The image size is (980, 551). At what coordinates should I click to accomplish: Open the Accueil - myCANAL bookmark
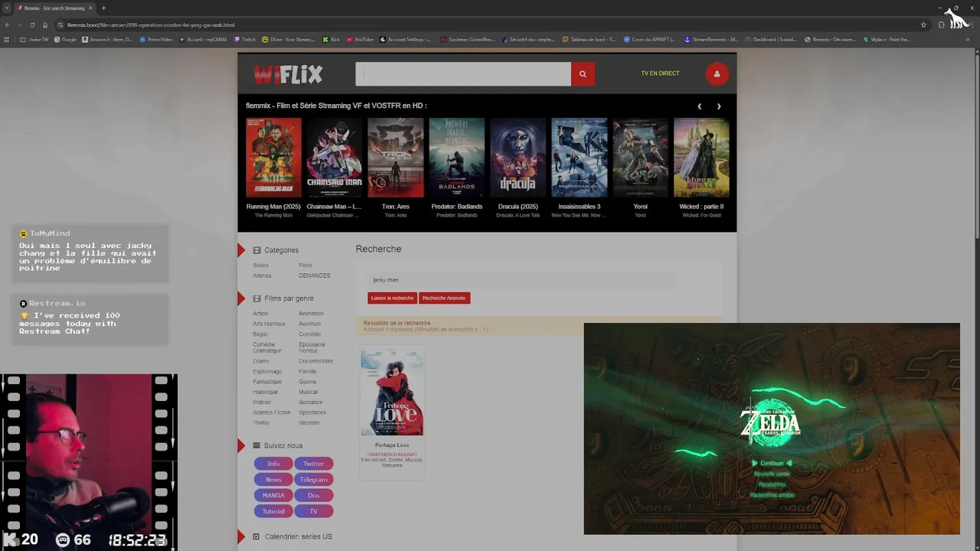coord(204,40)
